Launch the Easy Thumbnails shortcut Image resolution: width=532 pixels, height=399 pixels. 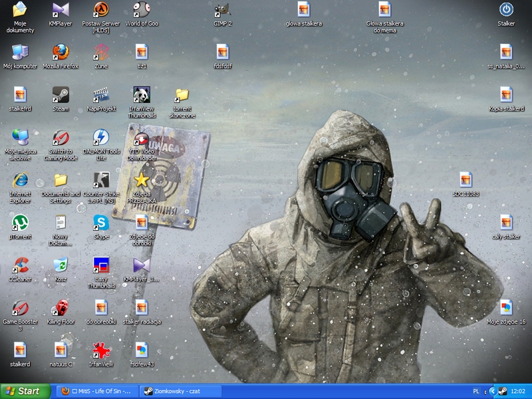coord(101,265)
